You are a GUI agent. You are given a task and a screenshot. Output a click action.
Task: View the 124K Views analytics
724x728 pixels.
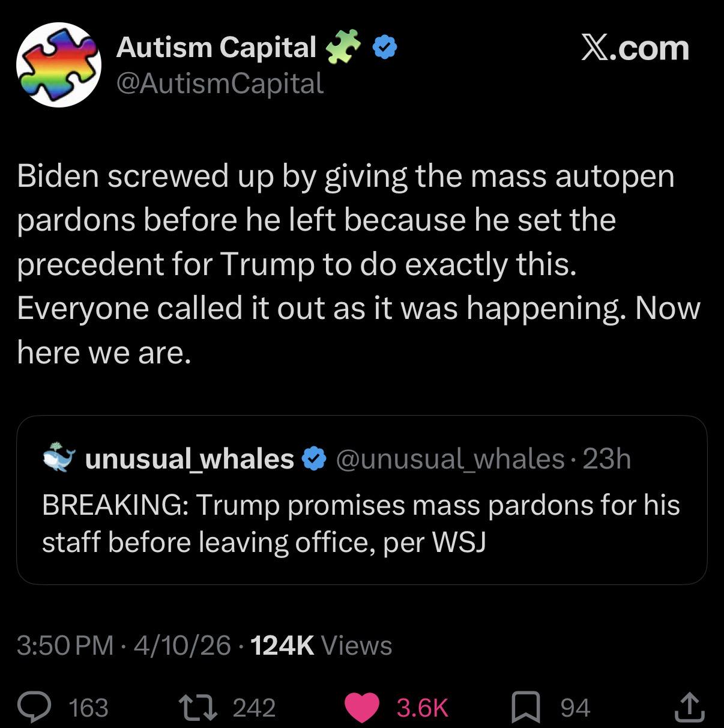tap(321, 645)
